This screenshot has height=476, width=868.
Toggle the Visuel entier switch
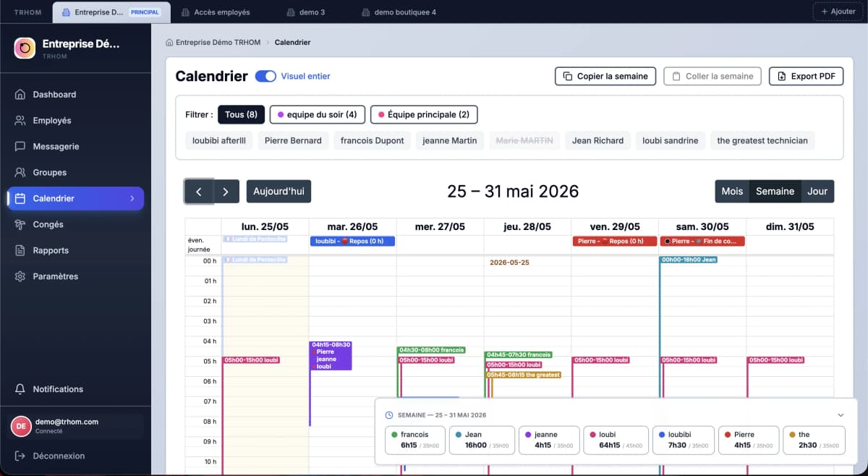tap(265, 76)
